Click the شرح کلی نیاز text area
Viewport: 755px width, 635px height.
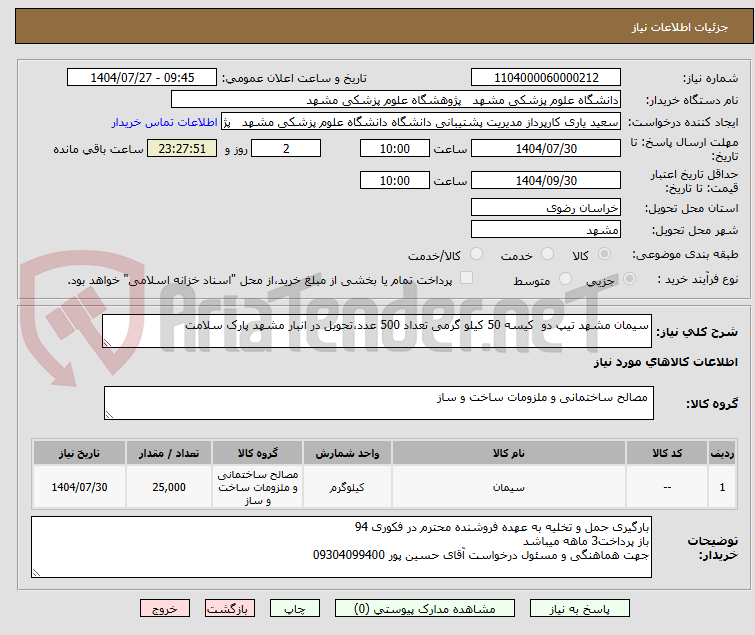click(x=377, y=331)
